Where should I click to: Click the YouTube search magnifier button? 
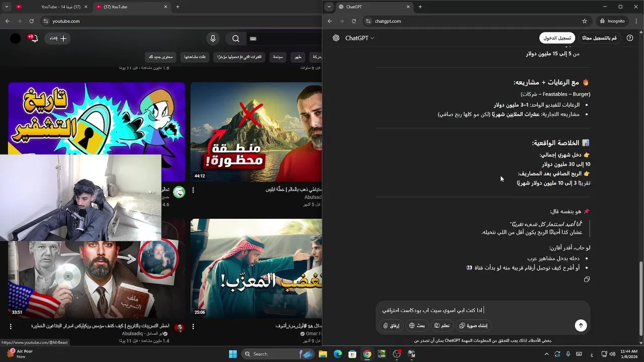tap(235, 38)
